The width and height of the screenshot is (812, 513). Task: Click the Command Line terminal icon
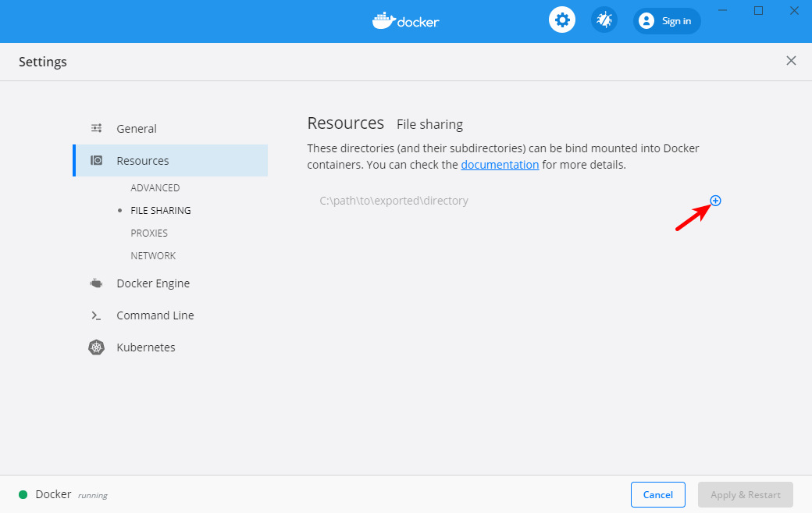95,315
